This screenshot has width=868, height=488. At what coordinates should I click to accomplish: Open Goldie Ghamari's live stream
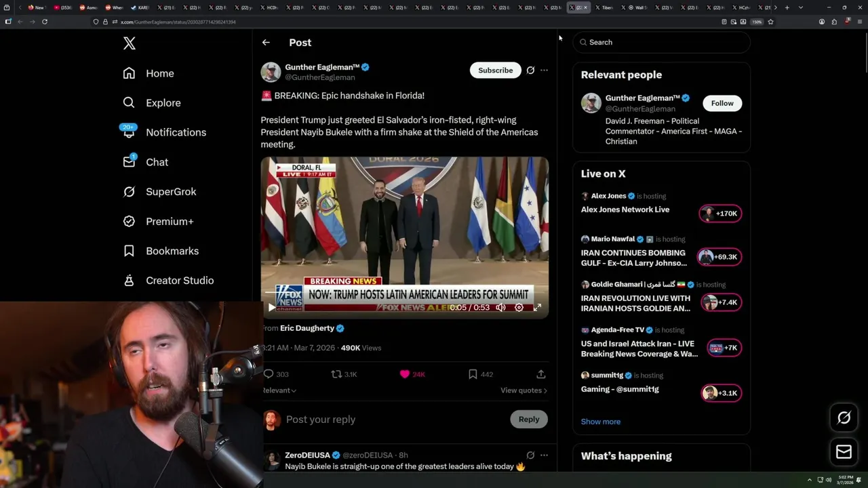coord(636,303)
